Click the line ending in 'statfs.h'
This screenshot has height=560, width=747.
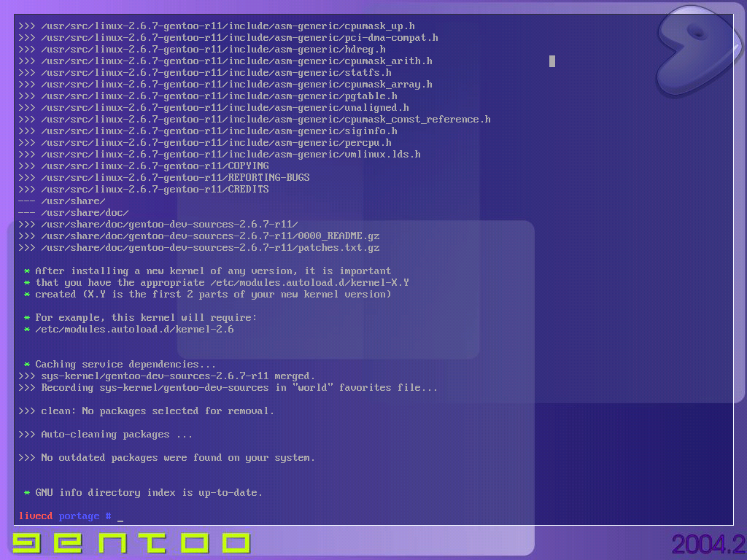(x=205, y=73)
